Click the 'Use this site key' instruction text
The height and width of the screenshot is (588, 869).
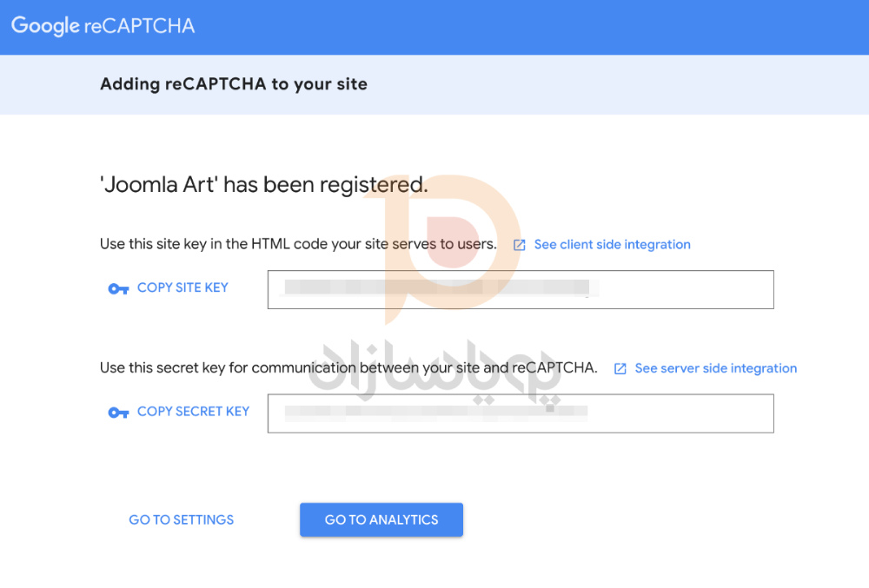298,244
